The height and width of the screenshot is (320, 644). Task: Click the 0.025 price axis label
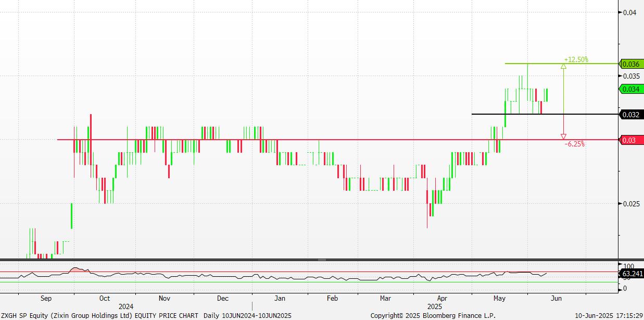632,203
